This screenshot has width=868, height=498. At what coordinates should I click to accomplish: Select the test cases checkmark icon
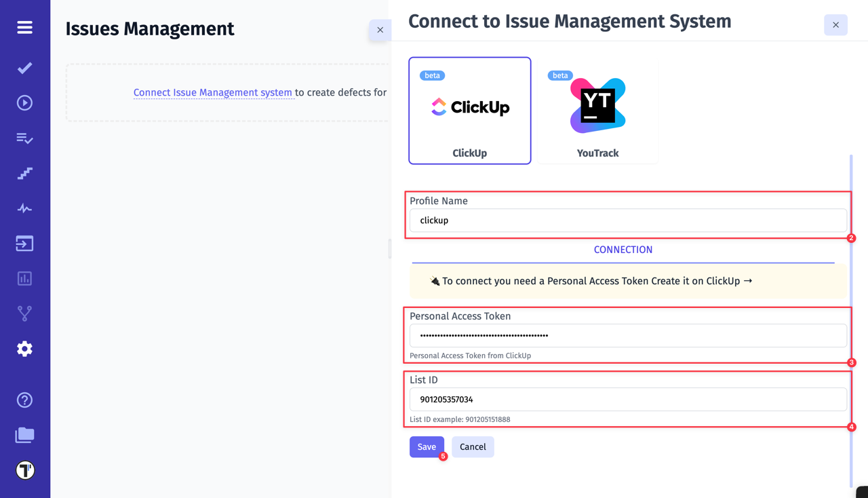[x=24, y=68]
